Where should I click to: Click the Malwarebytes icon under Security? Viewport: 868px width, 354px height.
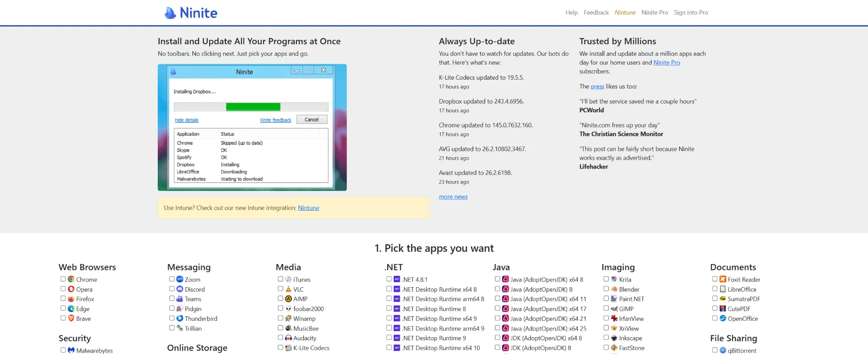coord(71,350)
